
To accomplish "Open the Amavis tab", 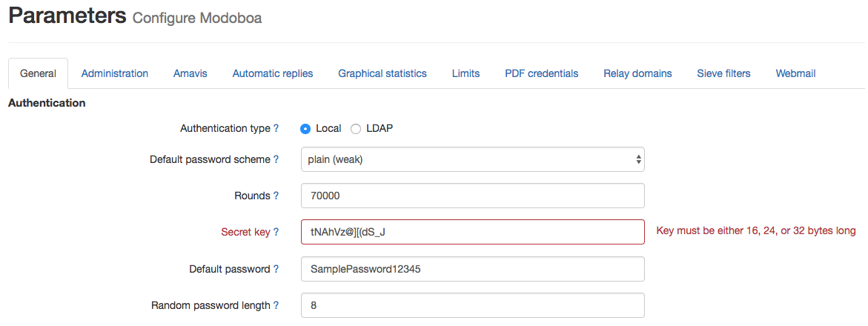I will coord(190,73).
